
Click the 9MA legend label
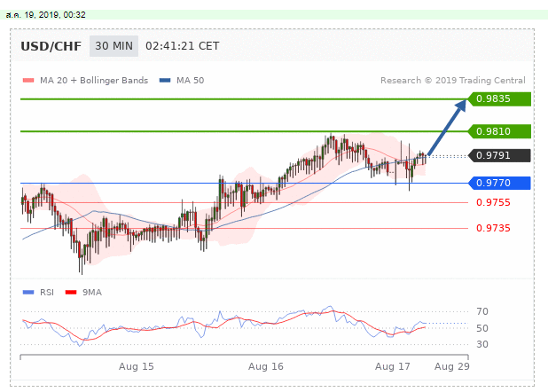(92, 293)
